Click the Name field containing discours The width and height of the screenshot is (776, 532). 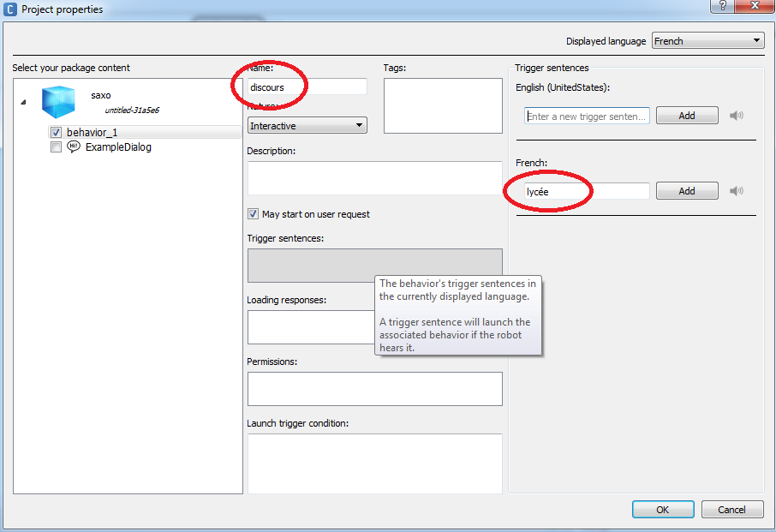307,87
